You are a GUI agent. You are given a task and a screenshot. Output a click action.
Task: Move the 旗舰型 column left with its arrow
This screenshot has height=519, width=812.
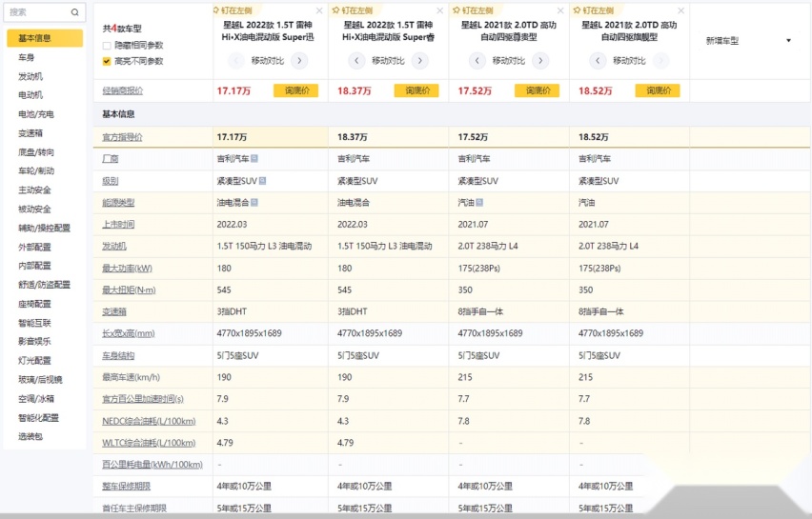(598, 61)
